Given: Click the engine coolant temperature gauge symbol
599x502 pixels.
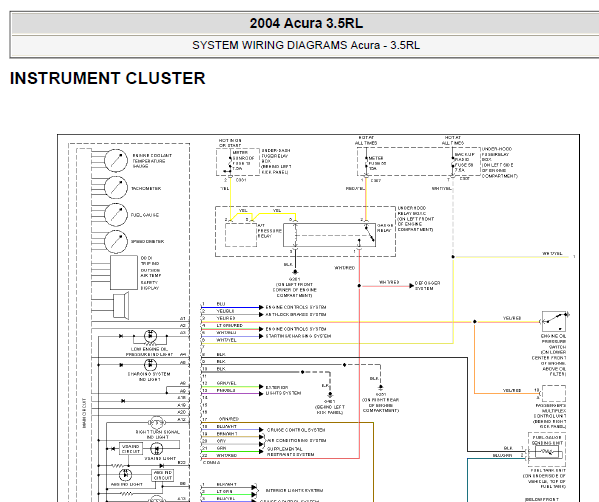Looking at the screenshot, I should (116, 161).
